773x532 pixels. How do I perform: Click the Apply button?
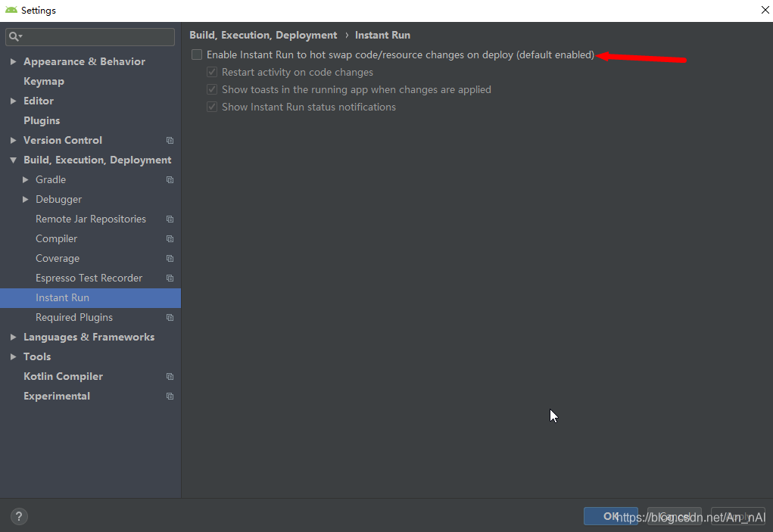point(738,516)
